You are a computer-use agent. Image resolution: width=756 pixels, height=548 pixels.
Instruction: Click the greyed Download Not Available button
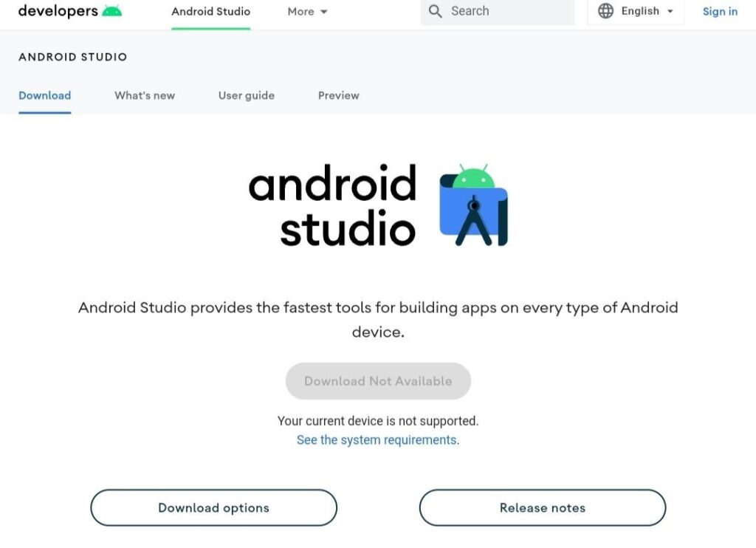378,381
